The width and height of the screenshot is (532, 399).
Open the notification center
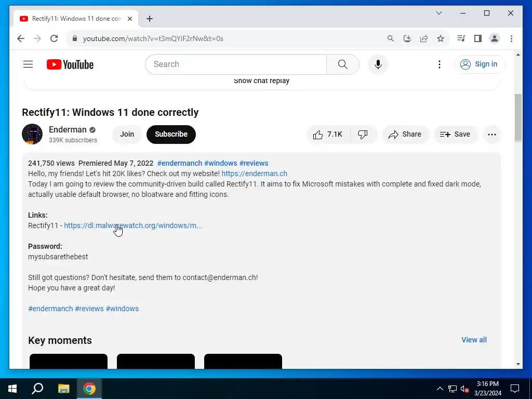(515, 389)
